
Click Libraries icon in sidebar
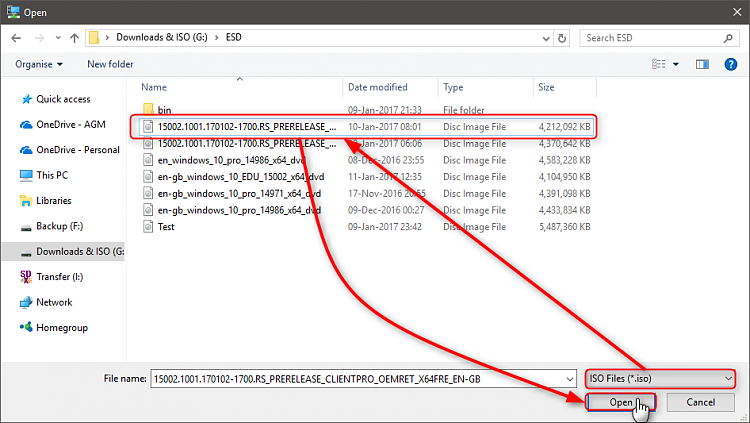point(26,200)
